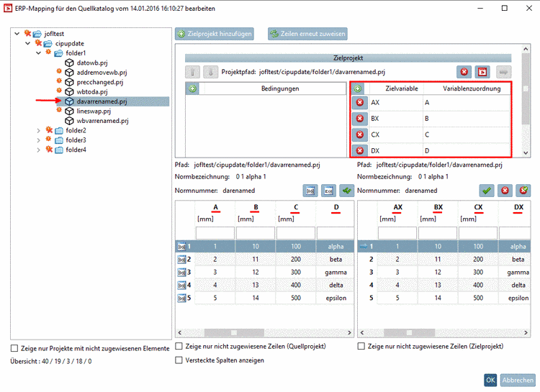Move target project up arrow icon

(x=192, y=72)
